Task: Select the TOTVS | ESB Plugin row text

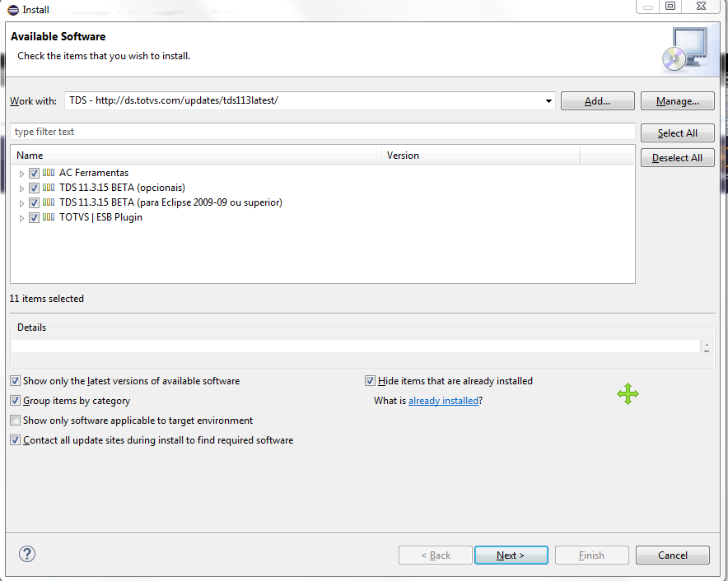Action: tap(100, 217)
